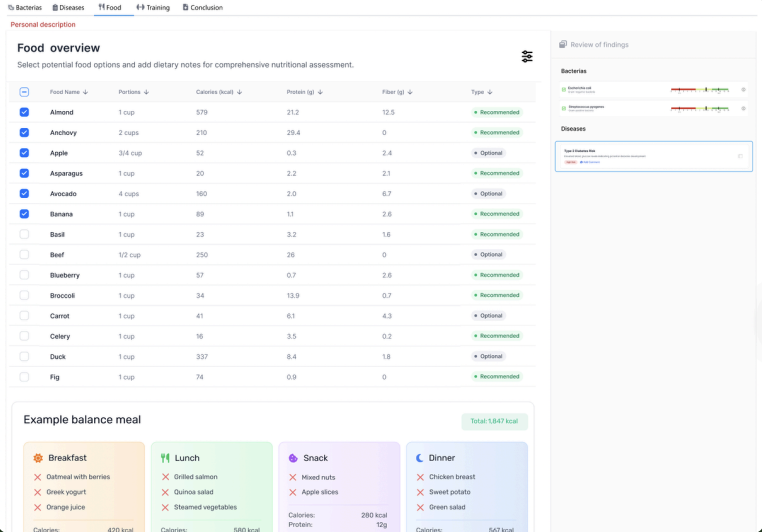Remove Grilled salmon from Lunch
This screenshot has height=532, width=762.
[166, 477]
